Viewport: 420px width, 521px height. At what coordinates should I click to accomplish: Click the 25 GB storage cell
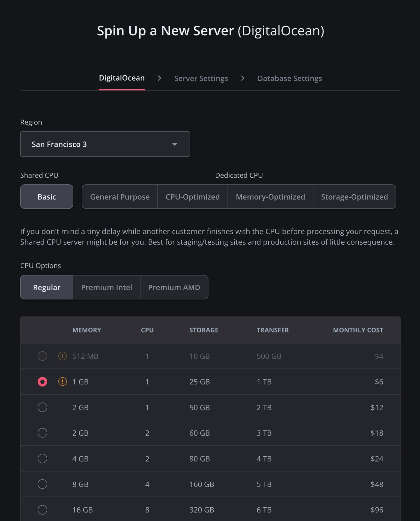[x=200, y=382]
